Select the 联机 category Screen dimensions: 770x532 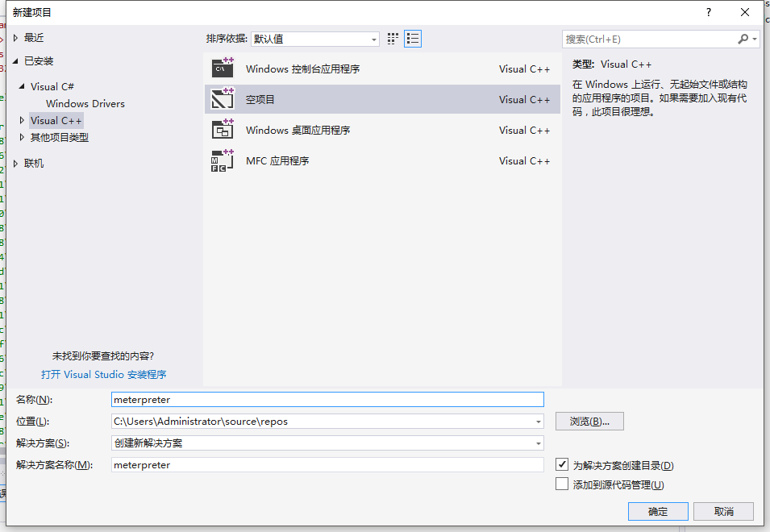[x=33, y=164]
